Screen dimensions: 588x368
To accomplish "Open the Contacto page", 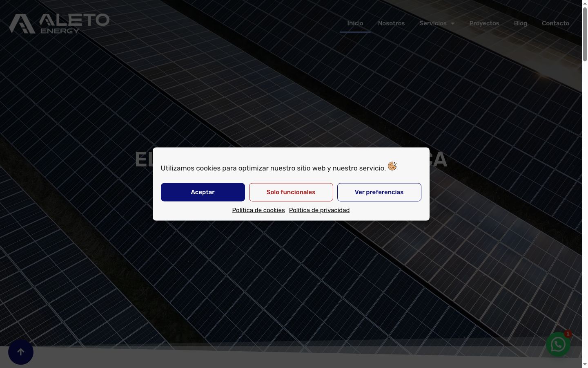I will (x=555, y=23).
